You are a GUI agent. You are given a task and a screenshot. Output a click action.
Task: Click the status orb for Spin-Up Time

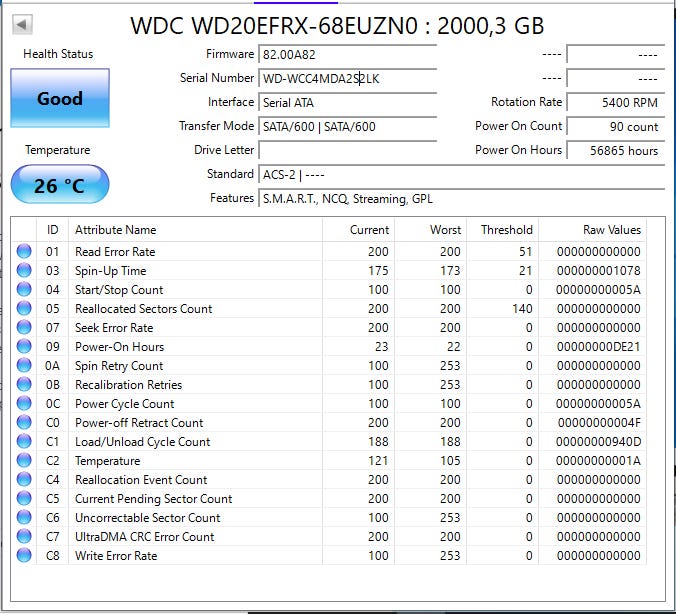point(24,270)
